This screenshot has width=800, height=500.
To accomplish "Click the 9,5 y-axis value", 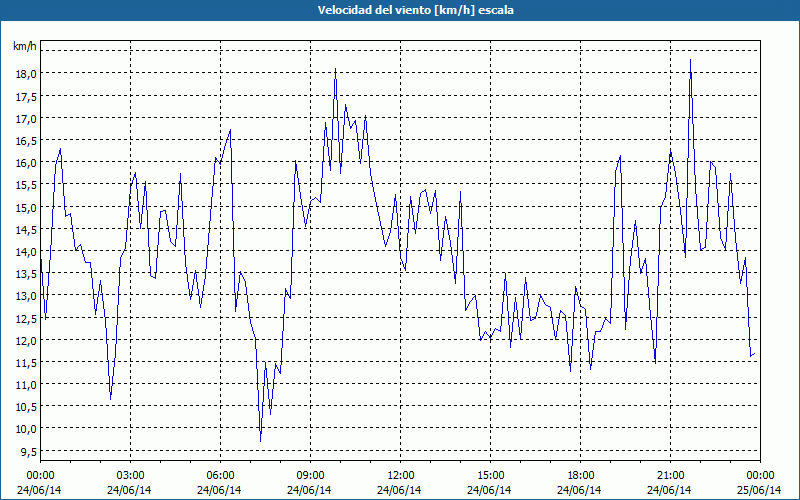I will click(28, 451).
